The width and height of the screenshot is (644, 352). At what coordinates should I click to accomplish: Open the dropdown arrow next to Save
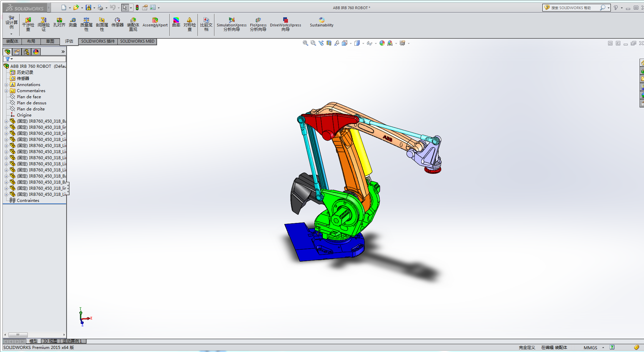click(x=94, y=8)
